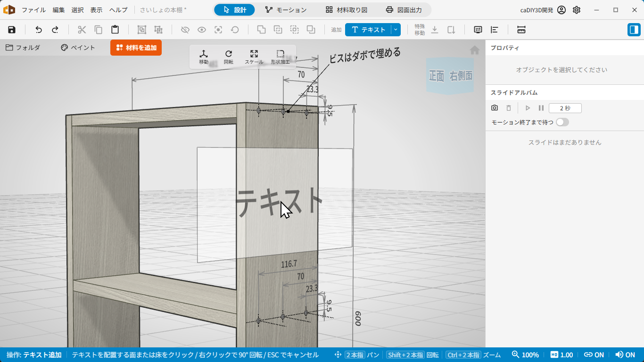This screenshot has width=644, height=362.
Task: Choose the Scale (スケール) tool
Action: 254,57
